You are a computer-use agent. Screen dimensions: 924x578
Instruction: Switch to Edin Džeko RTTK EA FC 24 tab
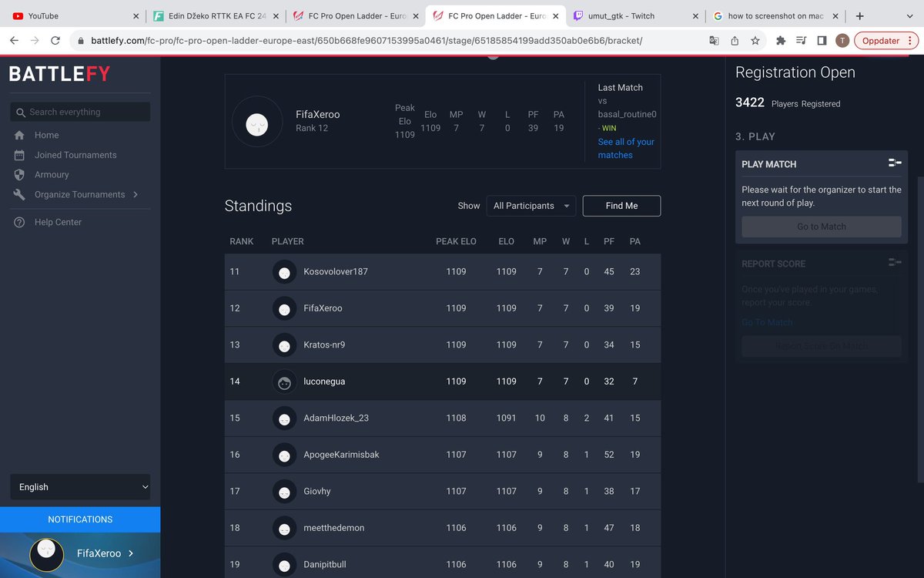pyautogui.click(x=215, y=15)
